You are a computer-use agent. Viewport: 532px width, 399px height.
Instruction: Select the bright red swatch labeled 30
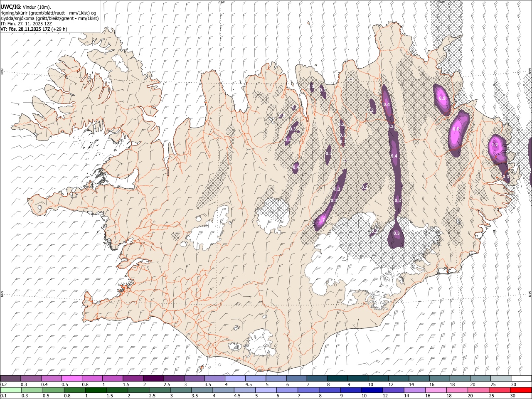520,390
